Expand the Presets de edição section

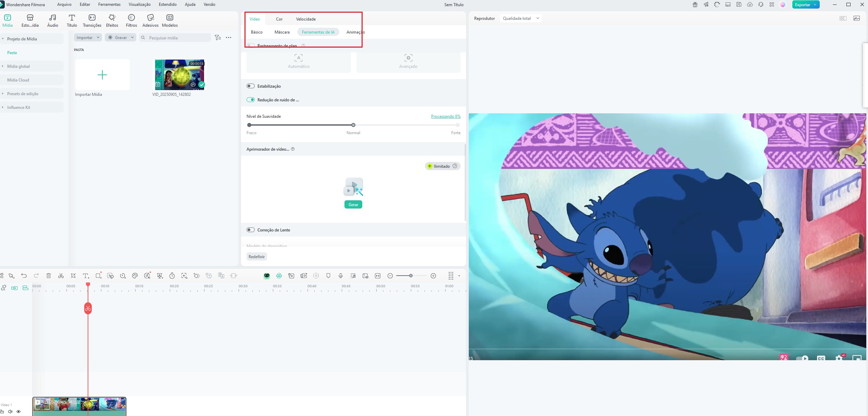(3, 93)
